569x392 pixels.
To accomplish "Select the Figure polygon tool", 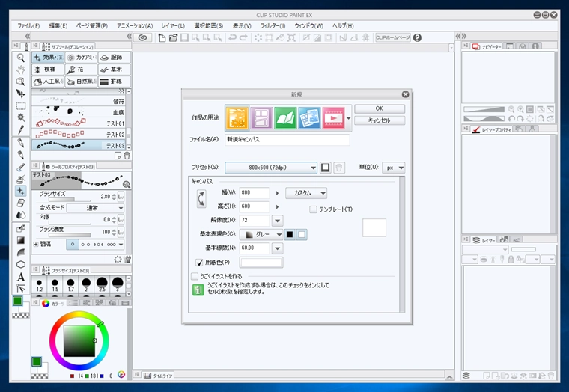I will (x=21, y=264).
